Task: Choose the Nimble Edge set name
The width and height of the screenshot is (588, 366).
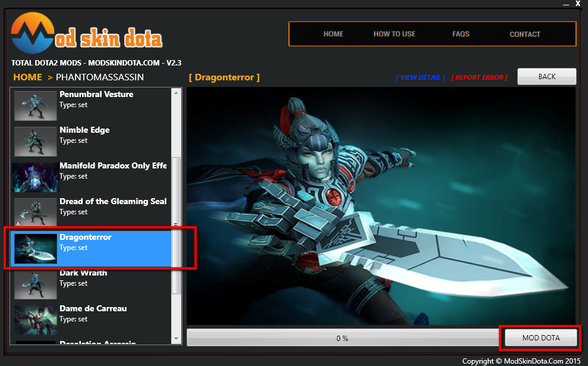Action: pos(85,130)
